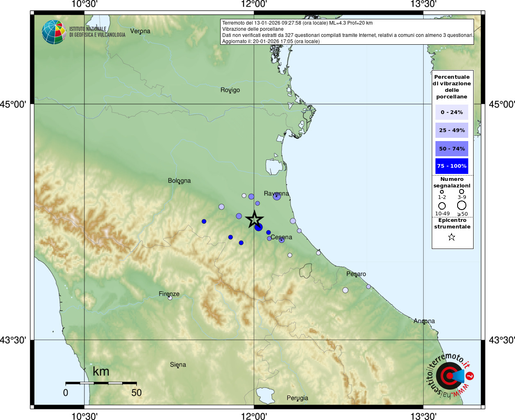Viewport: 515px width, 420px height.
Task: Click the 'Epicentro strumentale' legend heading
Action: [x=452, y=224]
